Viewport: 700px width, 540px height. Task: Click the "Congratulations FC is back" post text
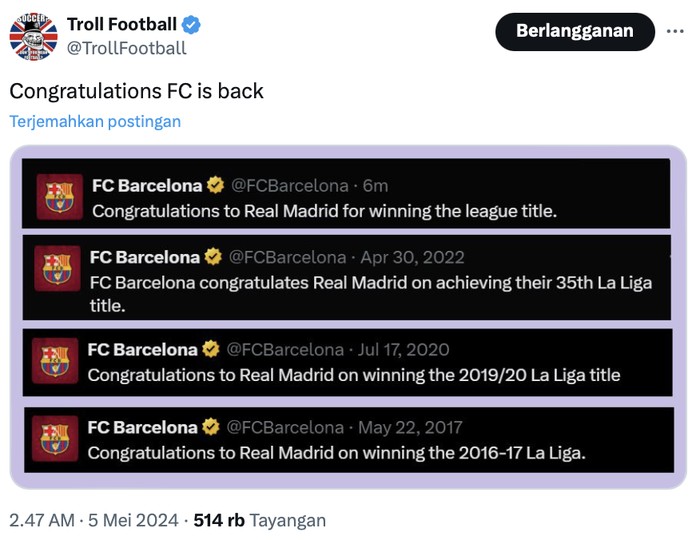[x=137, y=91]
